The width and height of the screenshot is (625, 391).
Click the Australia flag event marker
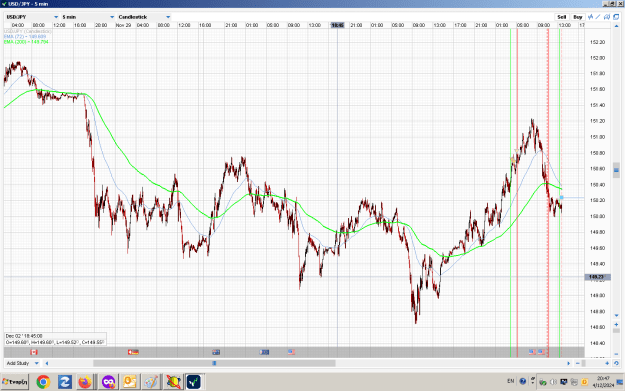[x=216, y=352]
